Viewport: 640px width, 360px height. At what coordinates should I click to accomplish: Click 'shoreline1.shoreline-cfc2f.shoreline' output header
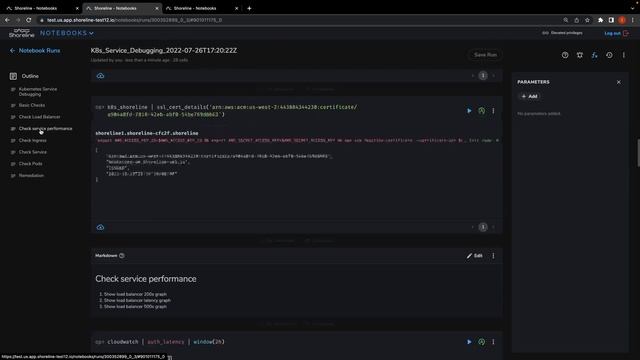click(147, 133)
